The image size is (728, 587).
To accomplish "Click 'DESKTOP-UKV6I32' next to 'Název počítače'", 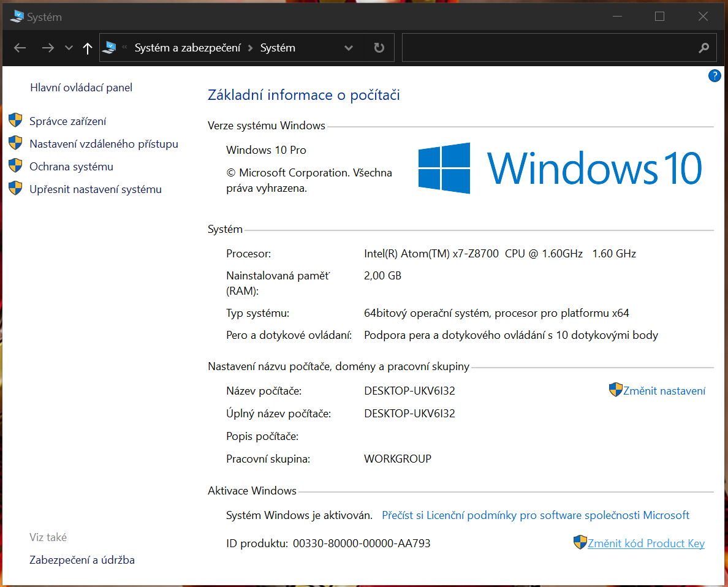I will (409, 391).
